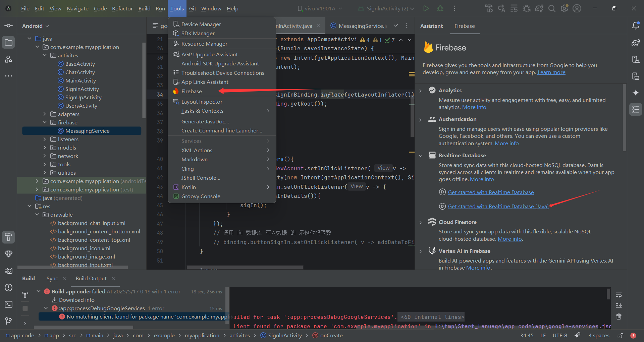Click the Firebase Learn more link
The height and width of the screenshot is (342, 644).
(551, 72)
